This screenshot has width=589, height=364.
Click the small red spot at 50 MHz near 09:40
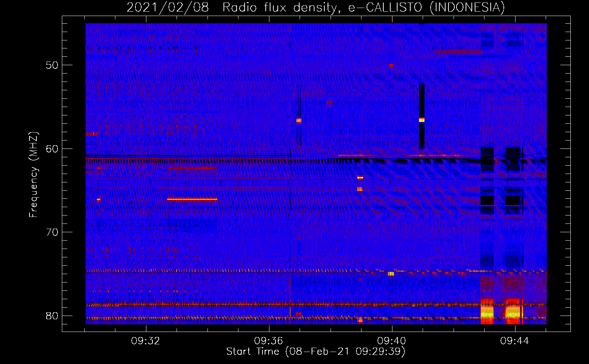click(x=391, y=66)
